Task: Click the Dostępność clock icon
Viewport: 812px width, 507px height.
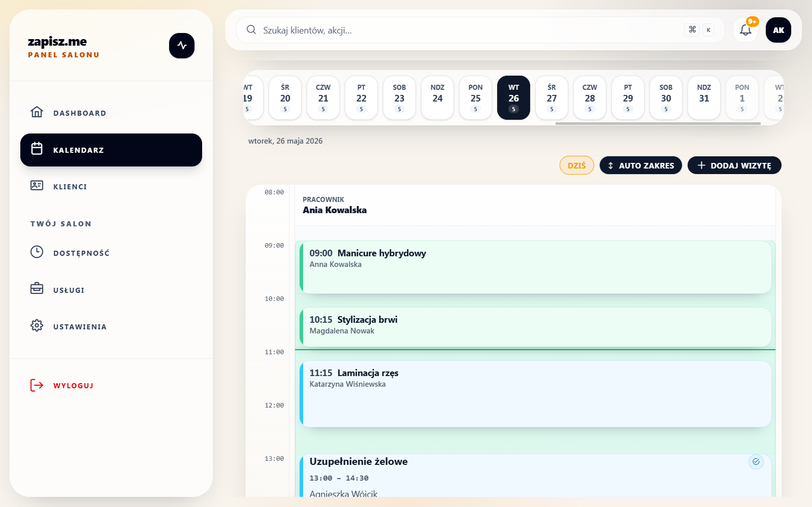Action: click(37, 252)
